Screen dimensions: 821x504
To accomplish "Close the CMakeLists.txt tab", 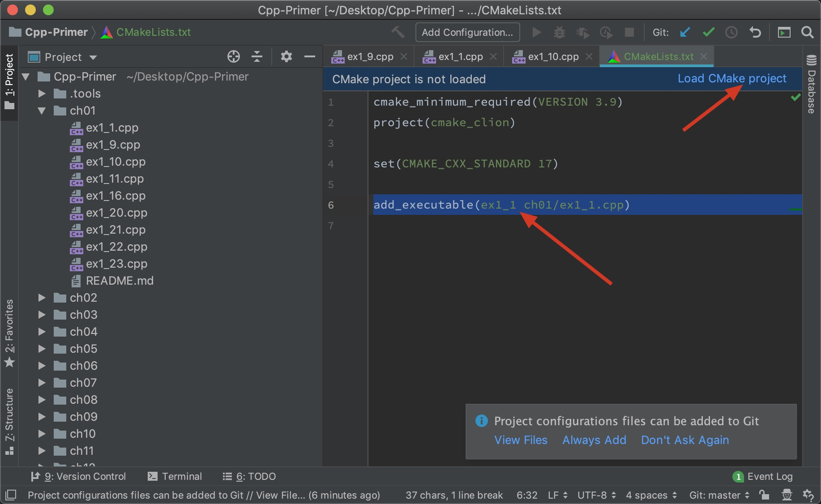I will pos(704,56).
